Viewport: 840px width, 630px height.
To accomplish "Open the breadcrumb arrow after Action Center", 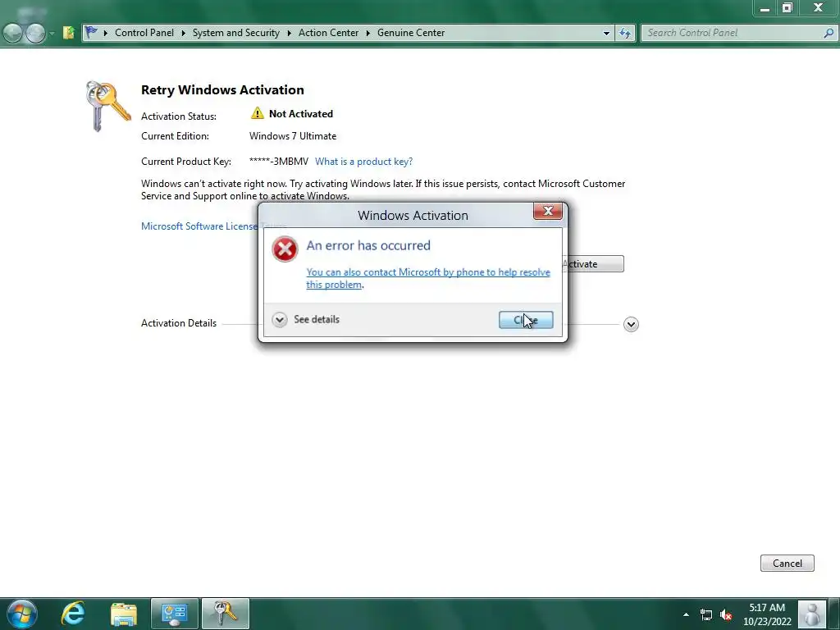I will (368, 33).
